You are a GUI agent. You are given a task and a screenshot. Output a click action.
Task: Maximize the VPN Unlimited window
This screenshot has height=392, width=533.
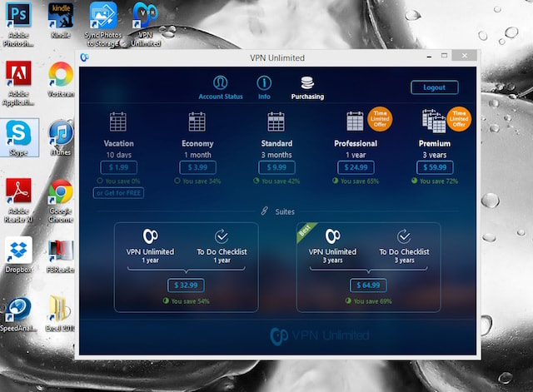[444, 56]
